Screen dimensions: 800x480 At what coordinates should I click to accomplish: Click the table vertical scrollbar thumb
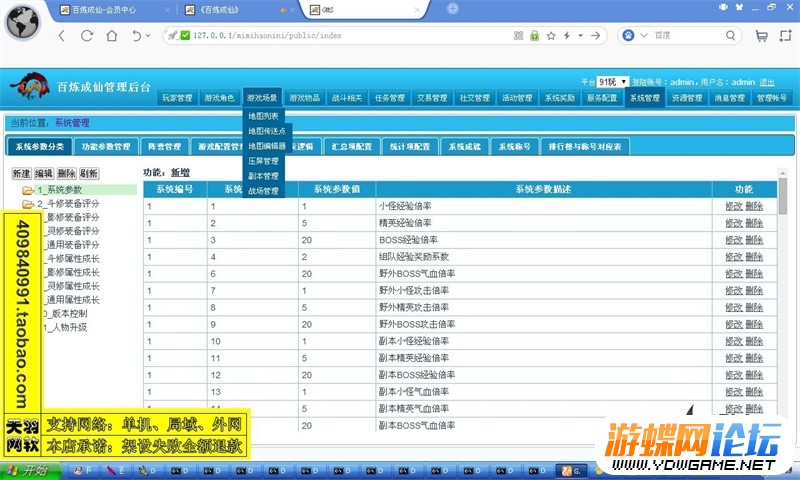[x=783, y=196]
